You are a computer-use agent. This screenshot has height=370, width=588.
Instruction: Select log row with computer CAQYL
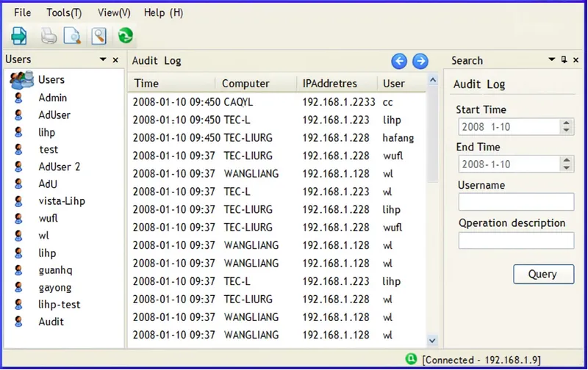pyautogui.click(x=277, y=102)
